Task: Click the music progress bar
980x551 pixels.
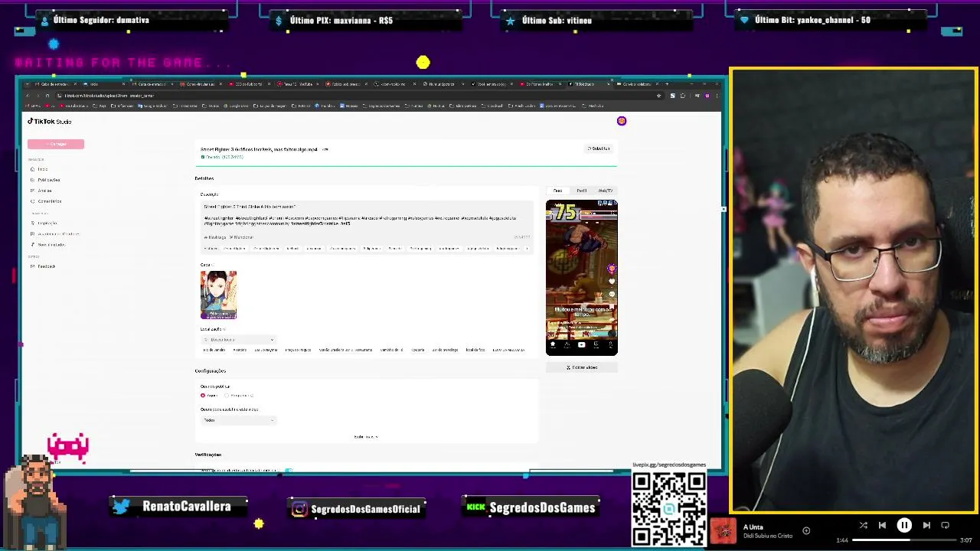Action: 904,540
